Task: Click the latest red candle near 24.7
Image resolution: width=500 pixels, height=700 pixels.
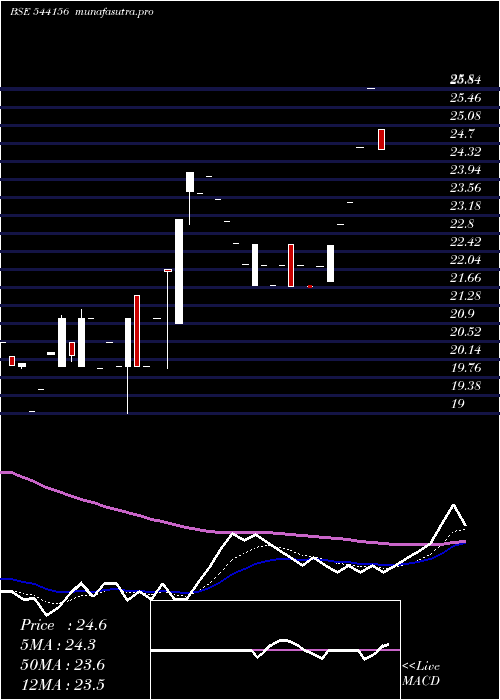Action: pyautogui.click(x=381, y=139)
